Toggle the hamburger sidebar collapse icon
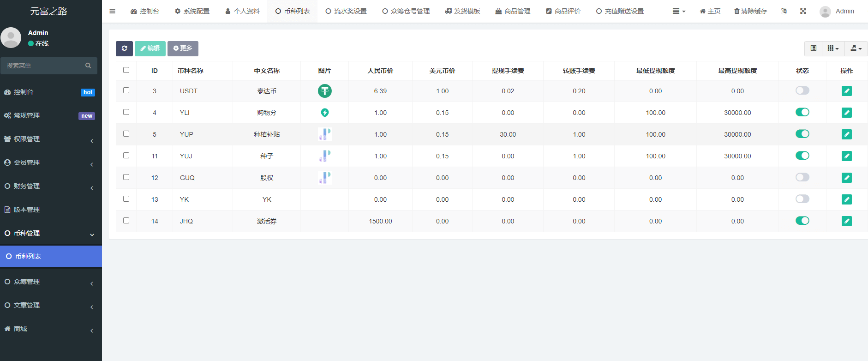The width and height of the screenshot is (868, 361). point(112,11)
